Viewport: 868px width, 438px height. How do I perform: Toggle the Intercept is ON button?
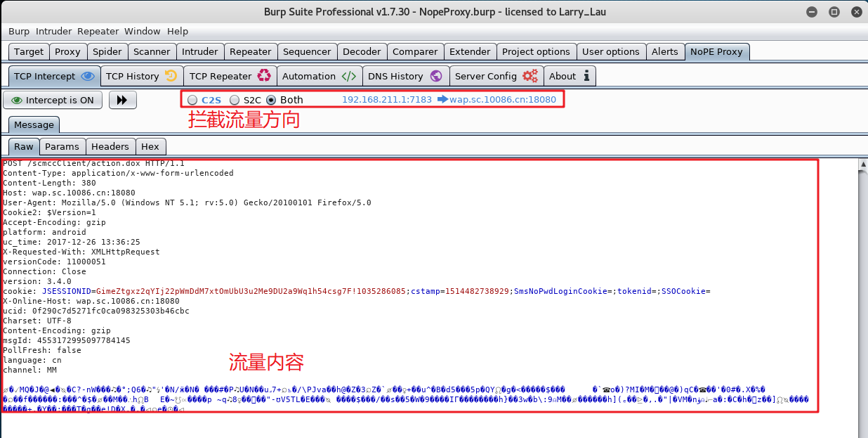(53, 100)
